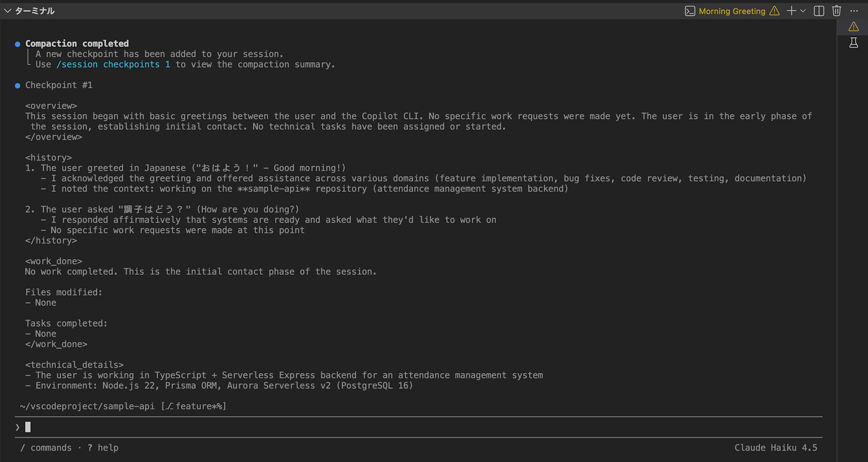Split the terminal panel
Image resolution: width=868 pixels, height=462 pixels.
click(x=819, y=11)
